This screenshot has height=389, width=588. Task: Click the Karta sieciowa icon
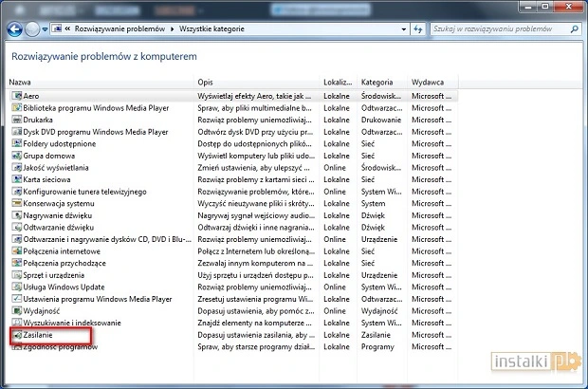(x=15, y=179)
